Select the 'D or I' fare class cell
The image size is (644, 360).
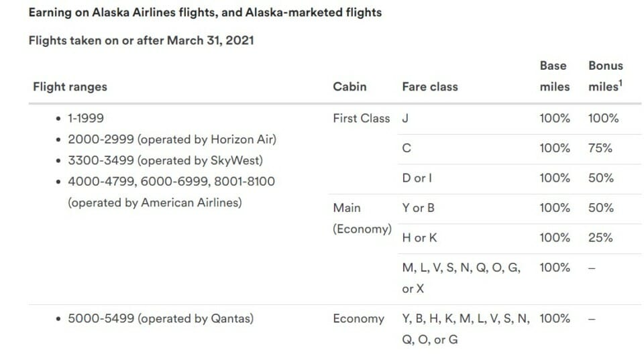(x=417, y=178)
